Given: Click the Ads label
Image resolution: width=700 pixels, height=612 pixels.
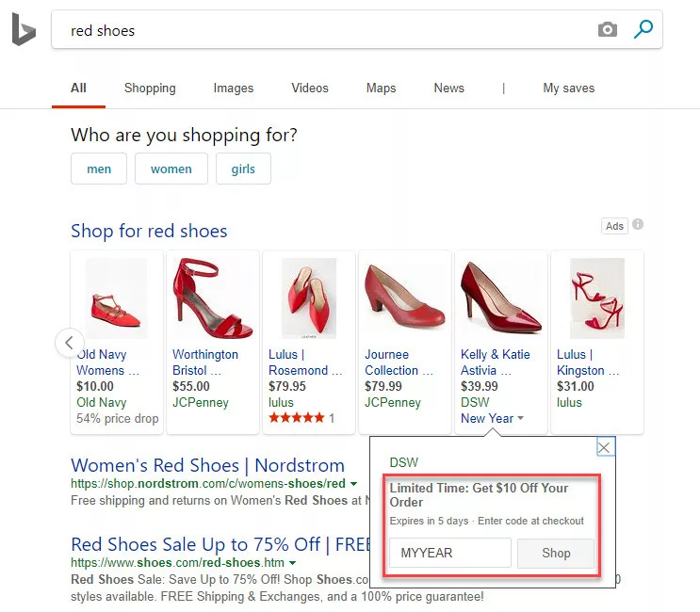Looking at the screenshot, I should [x=614, y=226].
